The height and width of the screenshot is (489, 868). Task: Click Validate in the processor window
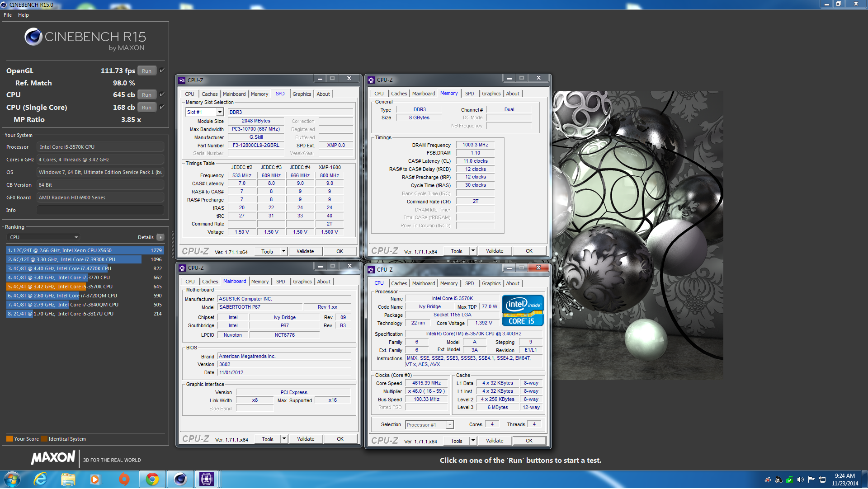tap(495, 441)
